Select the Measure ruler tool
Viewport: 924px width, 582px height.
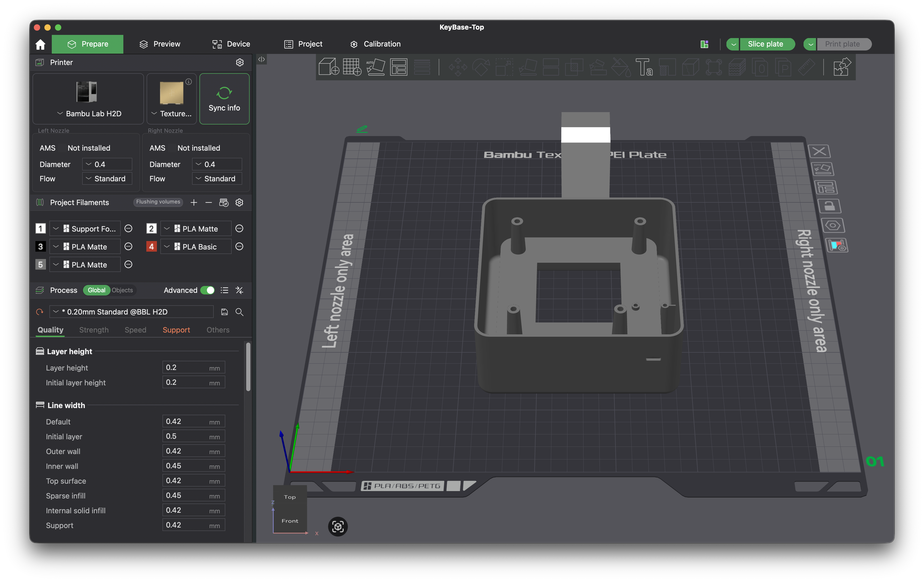tap(806, 67)
